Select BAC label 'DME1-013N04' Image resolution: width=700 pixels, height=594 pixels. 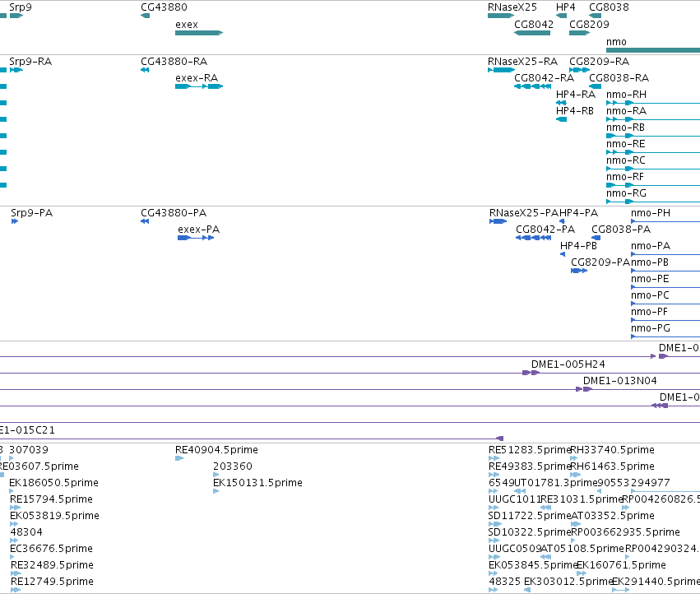[x=620, y=381]
